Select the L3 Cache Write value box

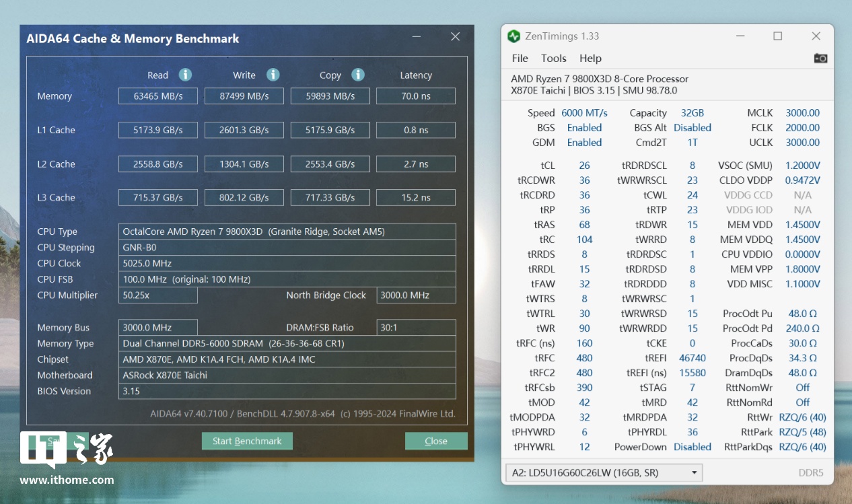pyautogui.click(x=244, y=198)
